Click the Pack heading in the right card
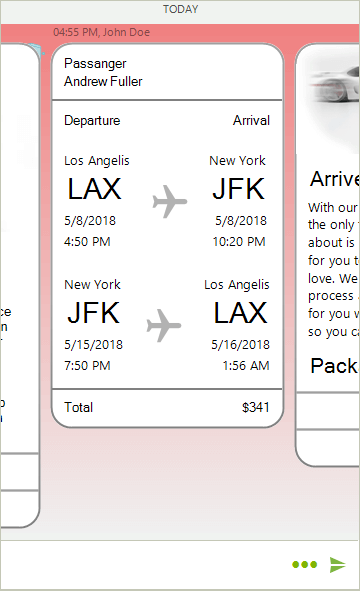The width and height of the screenshot is (360, 591). (334, 366)
